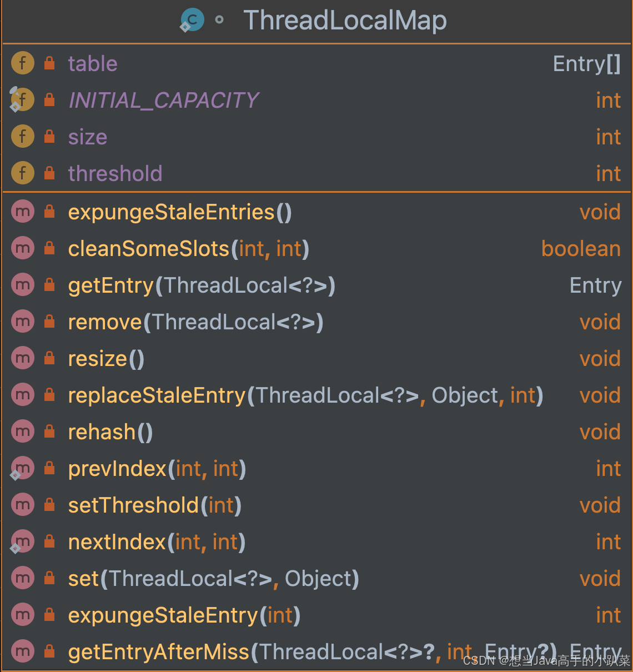Click the Entry[] return type of table
Image resolution: width=633 pixels, height=672 pixels.
pyautogui.click(x=586, y=63)
